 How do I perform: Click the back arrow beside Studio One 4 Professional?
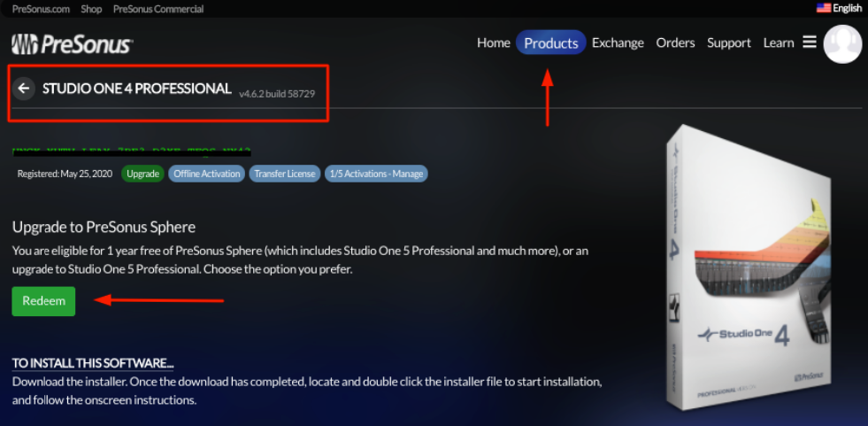coord(23,89)
